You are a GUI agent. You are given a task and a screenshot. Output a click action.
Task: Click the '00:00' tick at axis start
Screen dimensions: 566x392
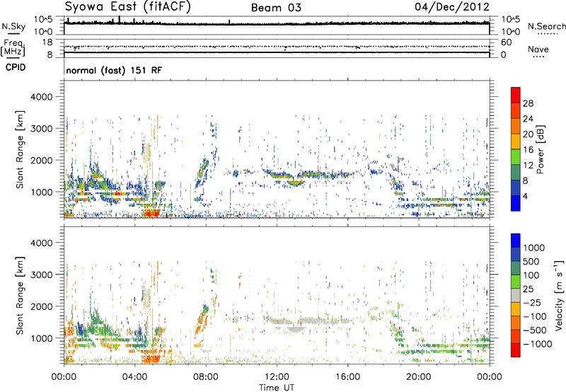pyautogui.click(x=64, y=377)
